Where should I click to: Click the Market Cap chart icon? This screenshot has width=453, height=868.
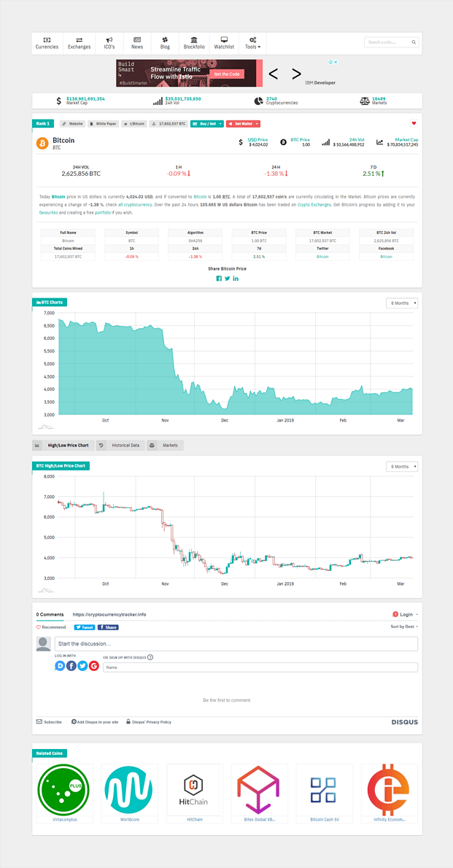[379, 142]
